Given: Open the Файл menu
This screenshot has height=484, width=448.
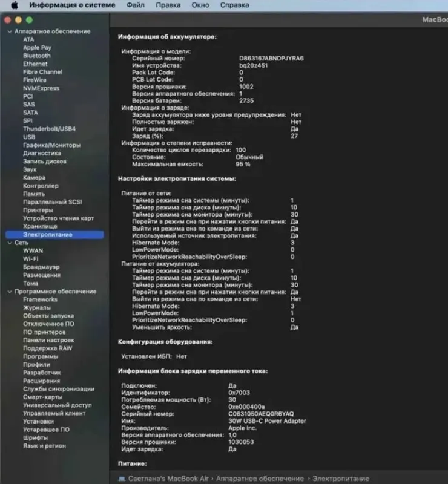Looking at the screenshot, I should (x=136, y=5).
